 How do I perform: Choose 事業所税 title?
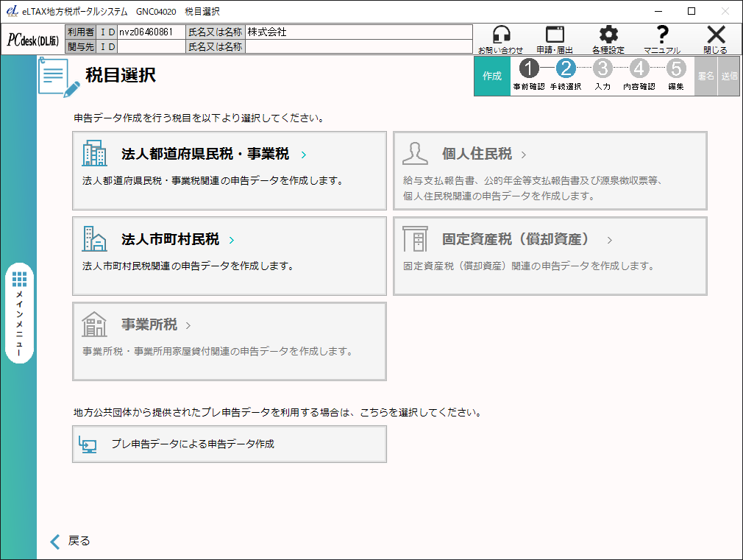pos(149,325)
